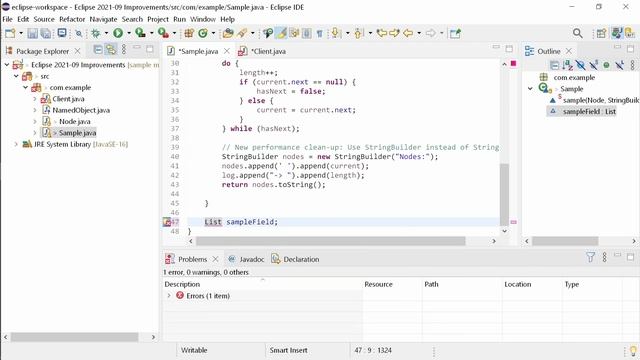
Task: Click the New wizard toolbar icon
Action: [x=10, y=33]
